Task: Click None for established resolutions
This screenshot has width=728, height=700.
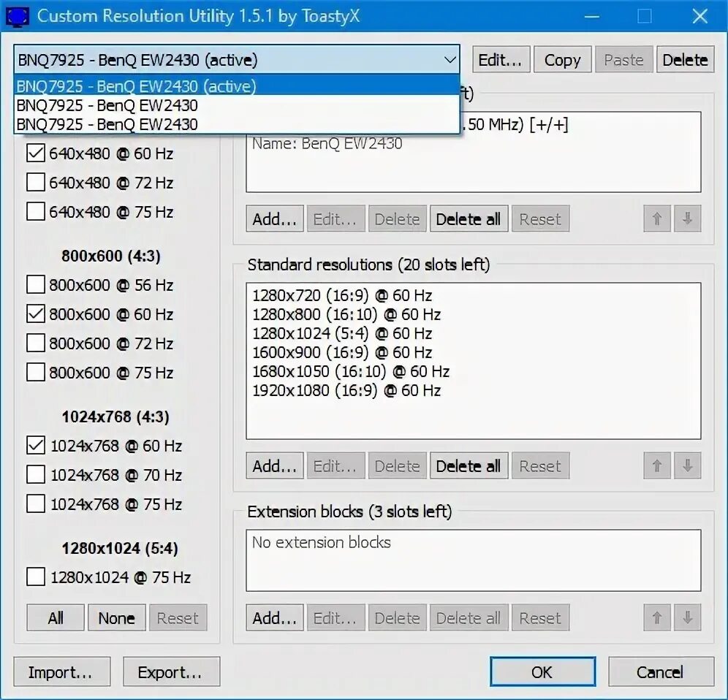Action: tap(117, 617)
